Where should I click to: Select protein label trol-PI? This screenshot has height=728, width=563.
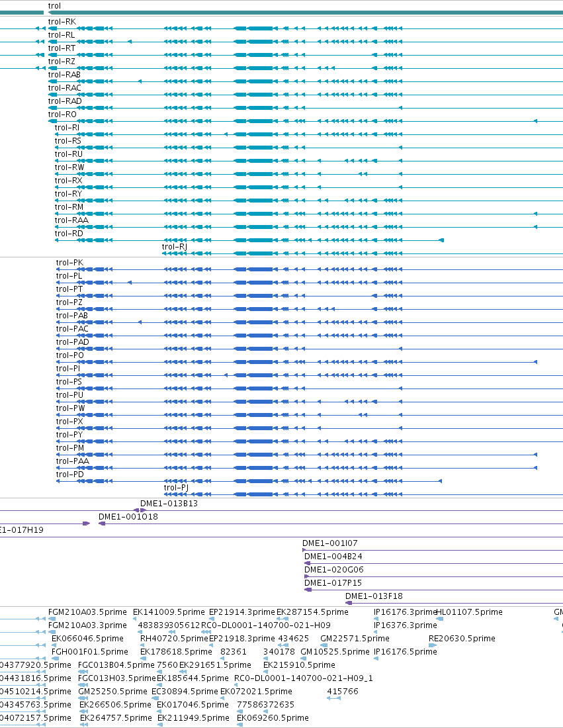point(68,369)
